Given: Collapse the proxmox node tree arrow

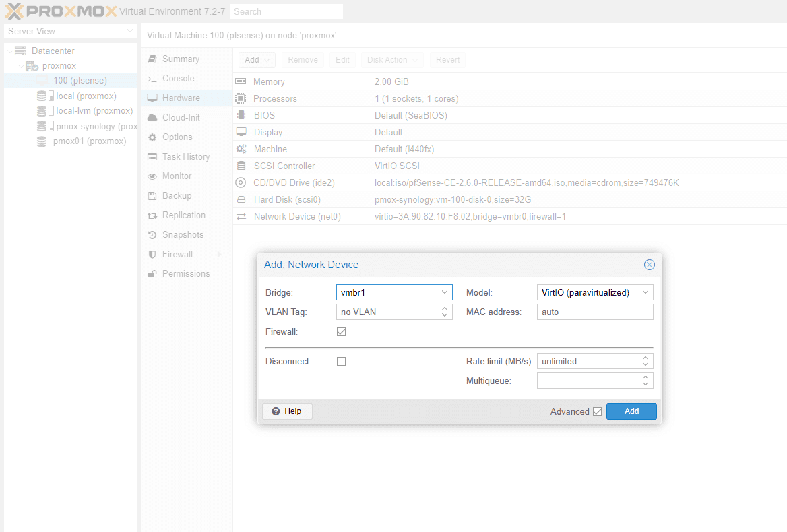Looking at the screenshot, I should pyautogui.click(x=21, y=66).
